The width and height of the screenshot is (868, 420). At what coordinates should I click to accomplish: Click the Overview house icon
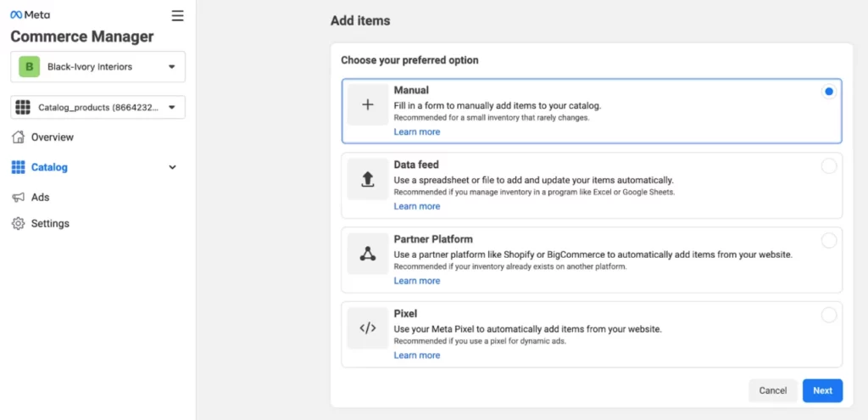click(19, 137)
